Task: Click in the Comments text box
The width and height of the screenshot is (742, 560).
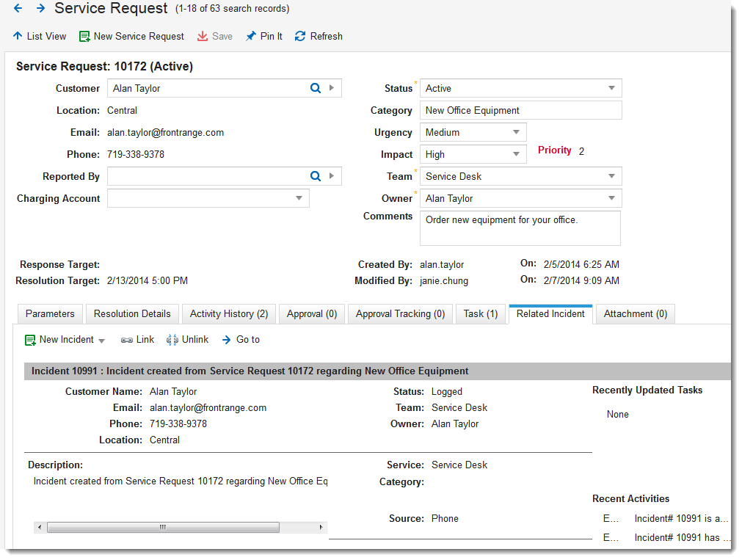Action: (x=520, y=228)
